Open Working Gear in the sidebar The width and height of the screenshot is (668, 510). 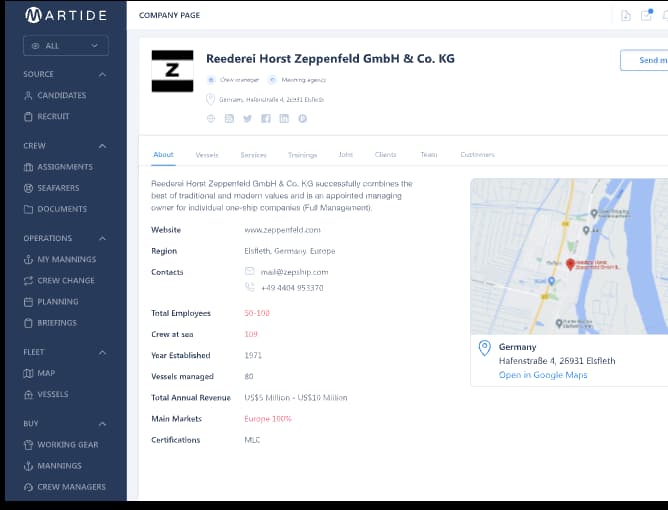click(x=67, y=445)
